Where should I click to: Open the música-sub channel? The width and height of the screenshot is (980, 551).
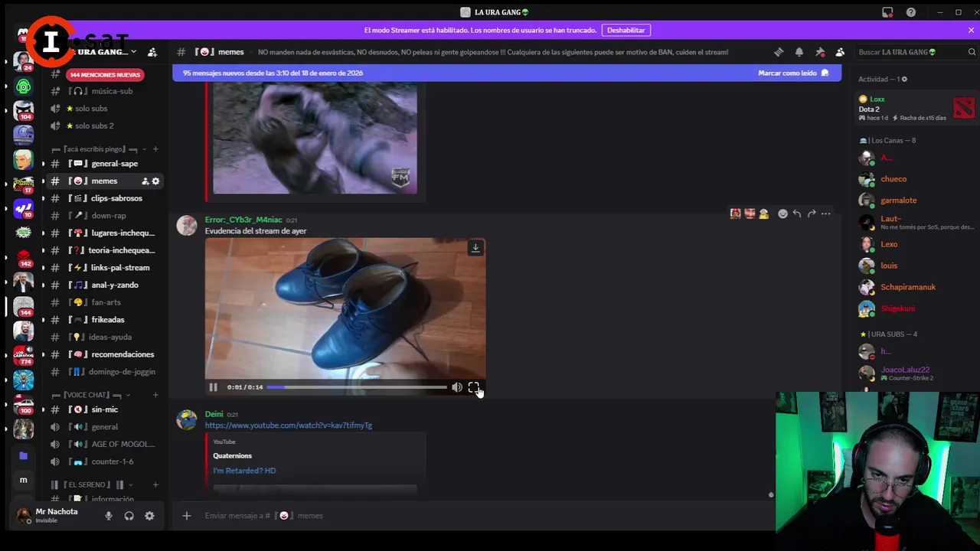[x=104, y=91]
